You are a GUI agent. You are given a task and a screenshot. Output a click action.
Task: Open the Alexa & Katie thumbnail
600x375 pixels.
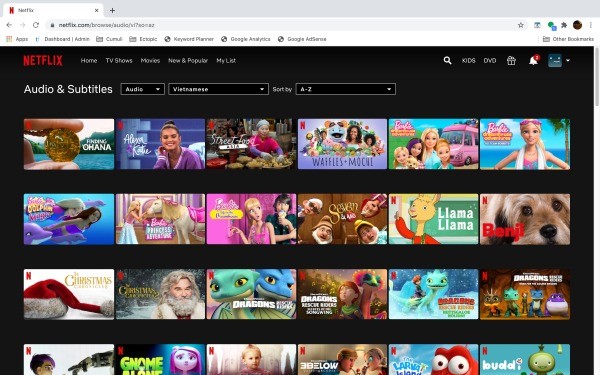click(x=160, y=144)
